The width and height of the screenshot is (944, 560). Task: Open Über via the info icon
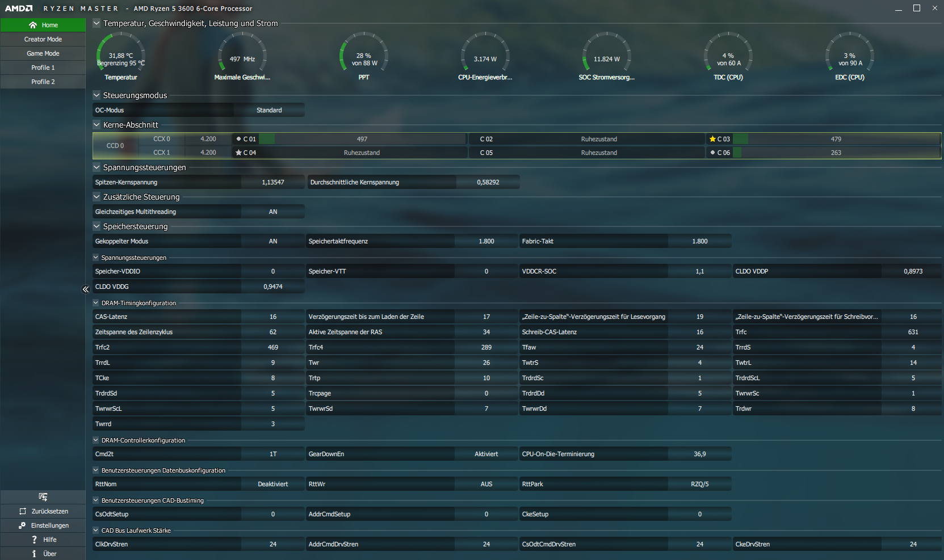click(x=34, y=554)
